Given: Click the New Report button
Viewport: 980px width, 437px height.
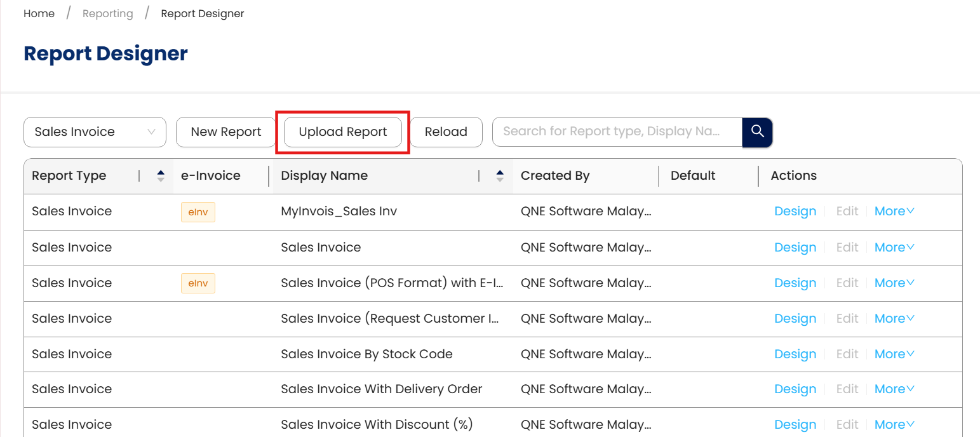Looking at the screenshot, I should 226,132.
